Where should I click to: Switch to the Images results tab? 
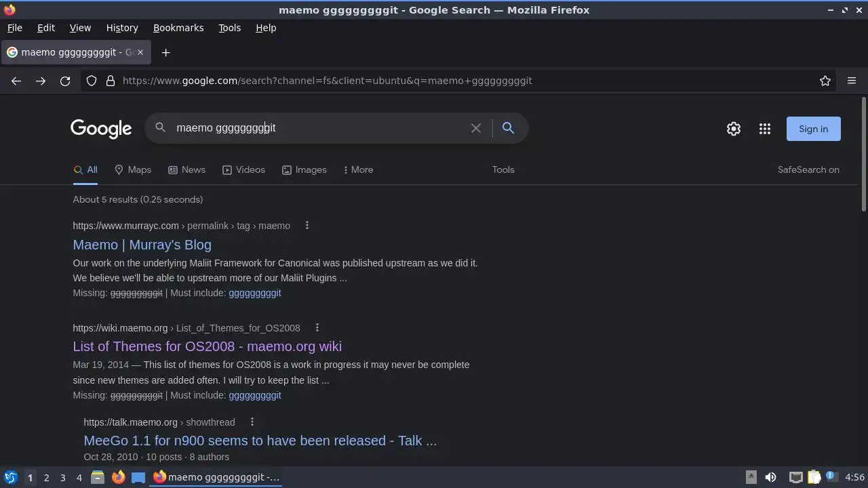(304, 169)
